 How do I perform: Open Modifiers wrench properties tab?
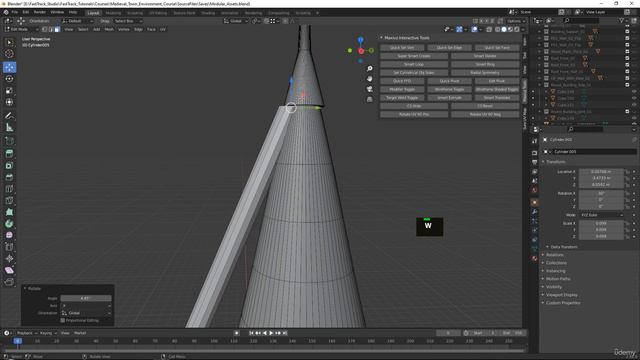[534, 211]
